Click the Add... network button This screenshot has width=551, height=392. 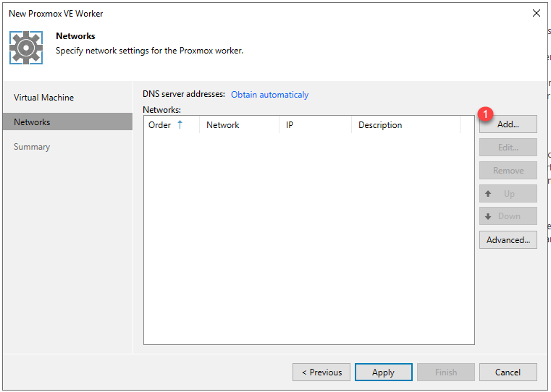click(508, 124)
